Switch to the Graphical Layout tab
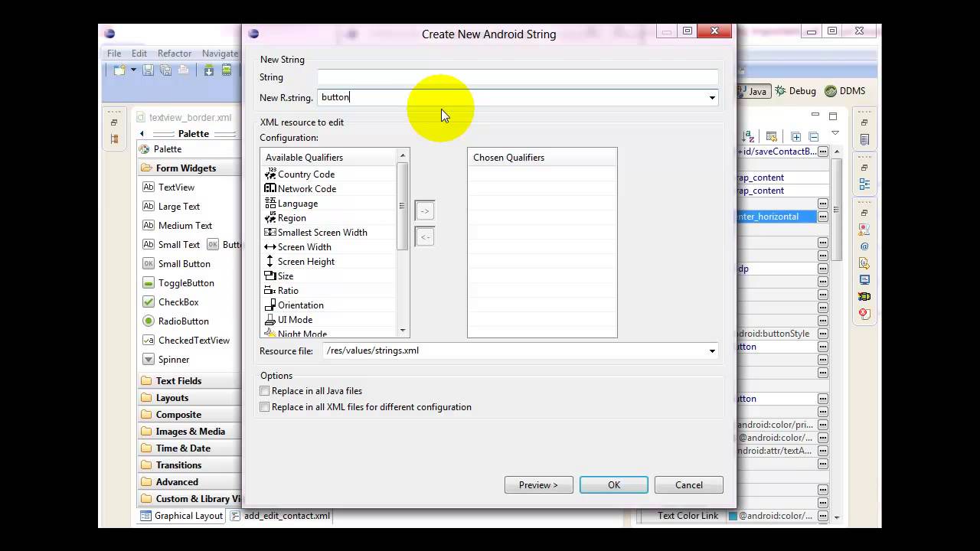 (x=181, y=516)
